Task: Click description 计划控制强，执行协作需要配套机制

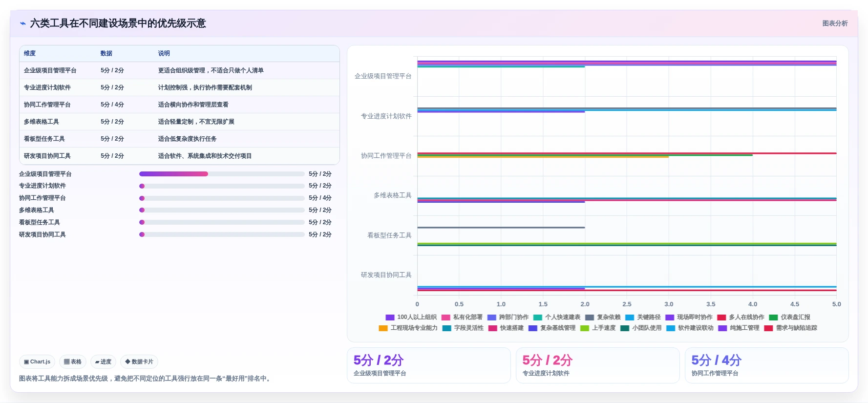Action: click(x=205, y=88)
